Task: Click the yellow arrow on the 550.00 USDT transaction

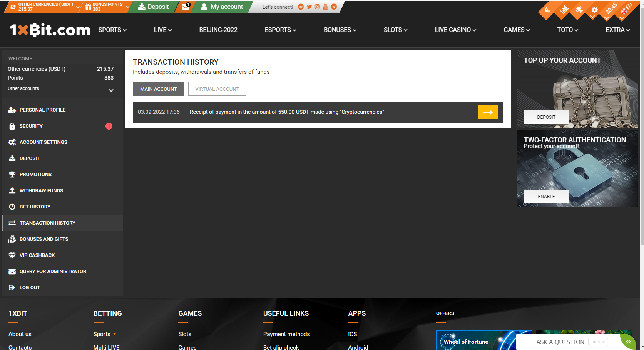Action: click(488, 112)
